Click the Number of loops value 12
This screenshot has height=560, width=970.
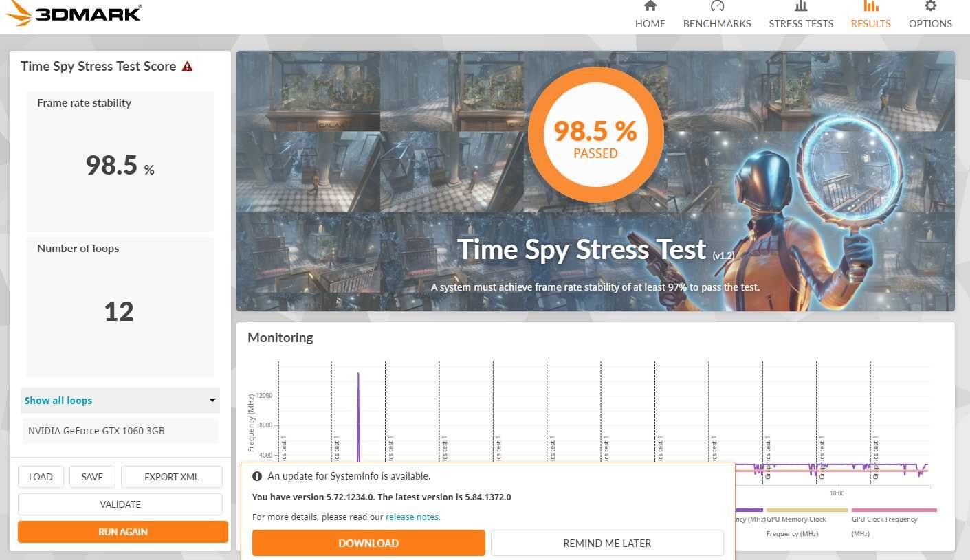pyautogui.click(x=119, y=312)
